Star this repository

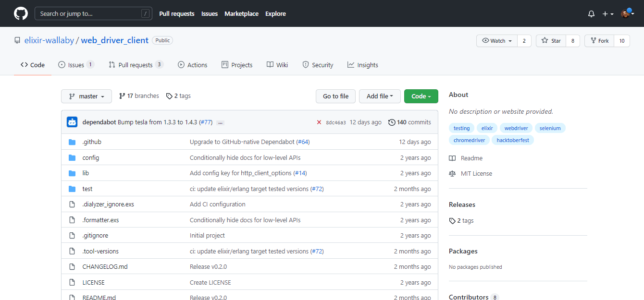[x=551, y=41]
